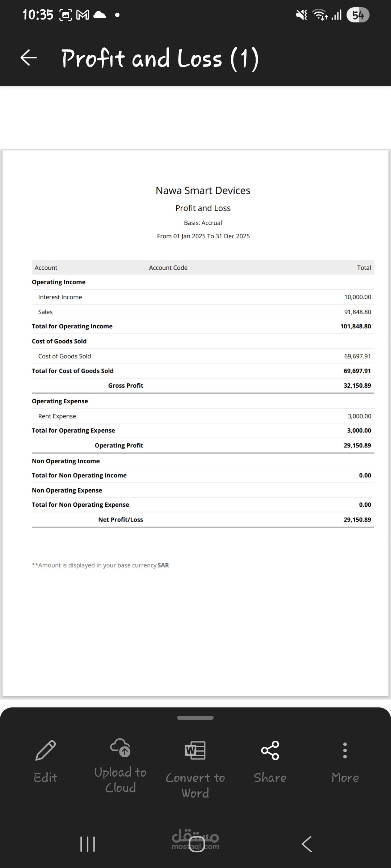Tap the bottom sheet drag handle
This screenshot has width=391, height=868.
tap(195, 718)
